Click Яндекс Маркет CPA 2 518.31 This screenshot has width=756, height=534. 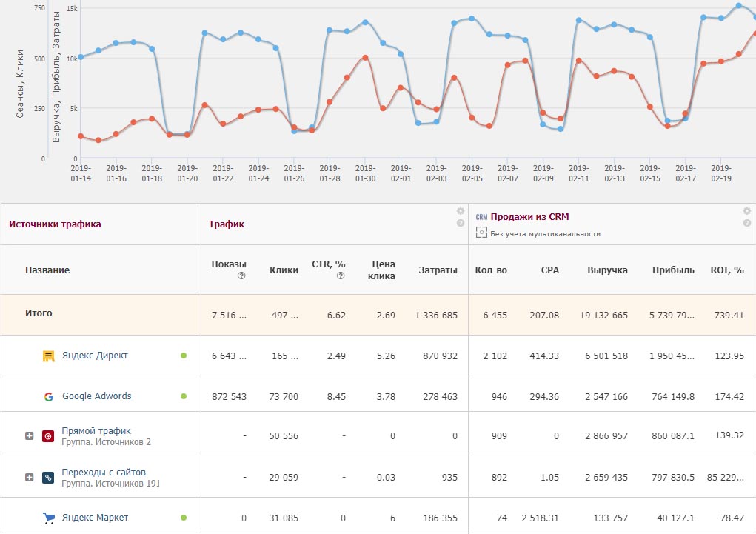click(540, 518)
